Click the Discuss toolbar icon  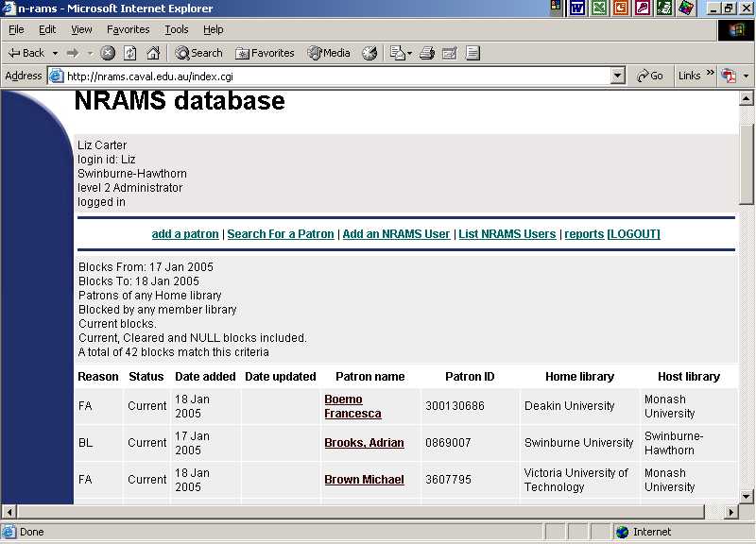472,53
